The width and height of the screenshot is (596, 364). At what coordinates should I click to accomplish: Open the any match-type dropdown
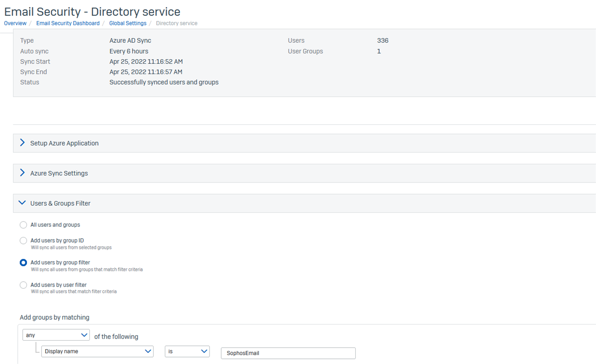pyautogui.click(x=56, y=335)
